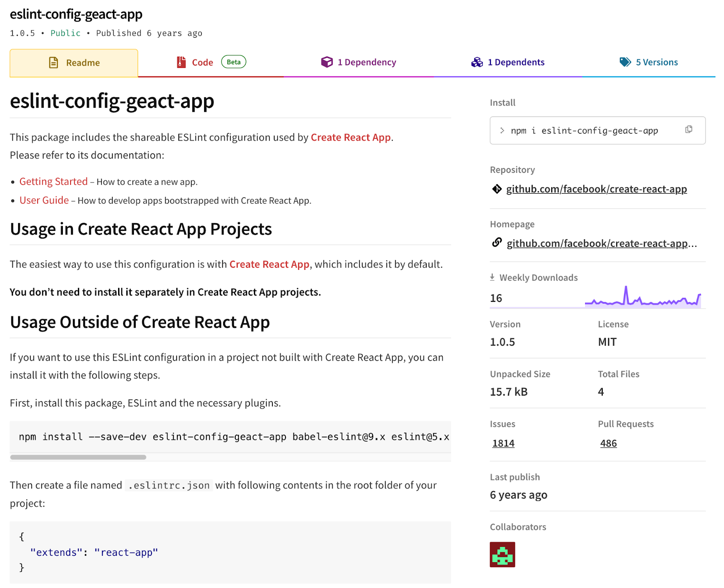Open the Getting Started link
The width and height of the screenshot is (724, 588).
[53, 182]
